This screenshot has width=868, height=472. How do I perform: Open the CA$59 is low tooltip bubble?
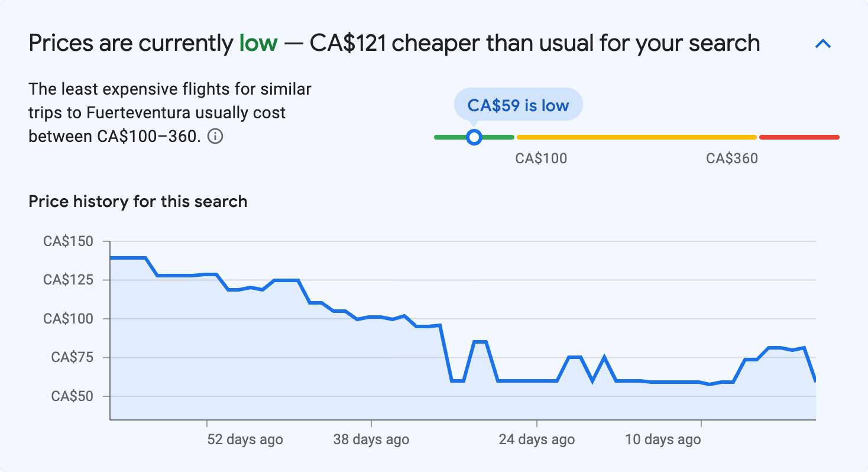[x=518, y=104]
